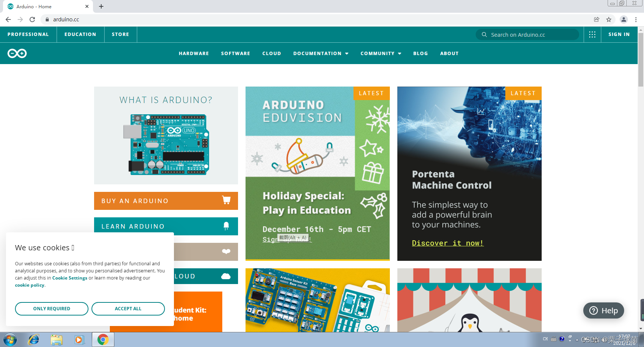Open the cookie policy link
644x347 pixels.
click(30, 285)
